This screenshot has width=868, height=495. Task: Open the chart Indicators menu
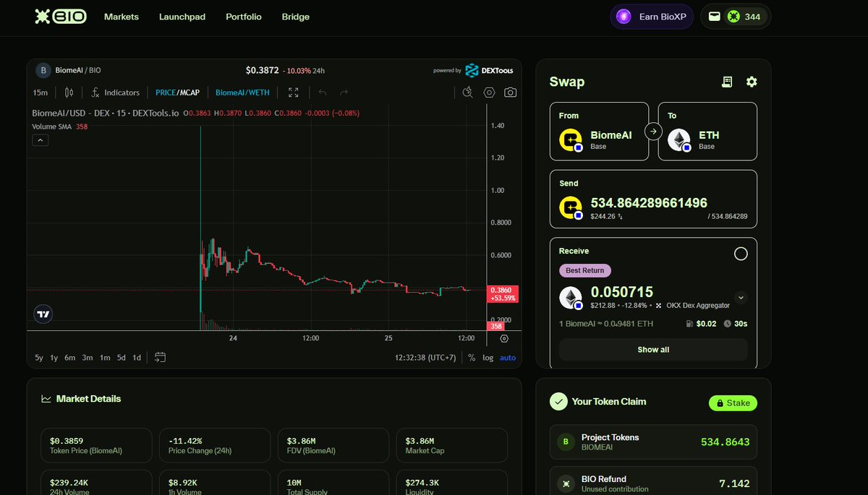tap(115, 92)
